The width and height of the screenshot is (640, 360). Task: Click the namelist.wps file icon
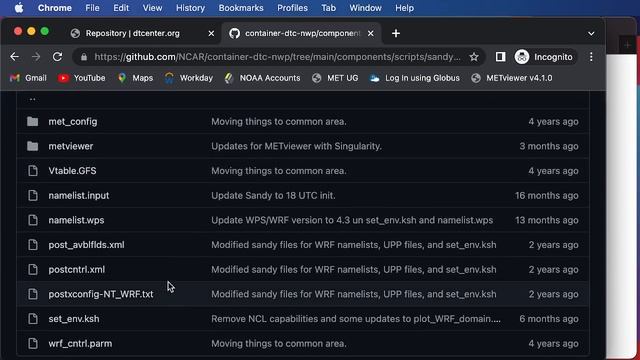(x=33, y=220)
